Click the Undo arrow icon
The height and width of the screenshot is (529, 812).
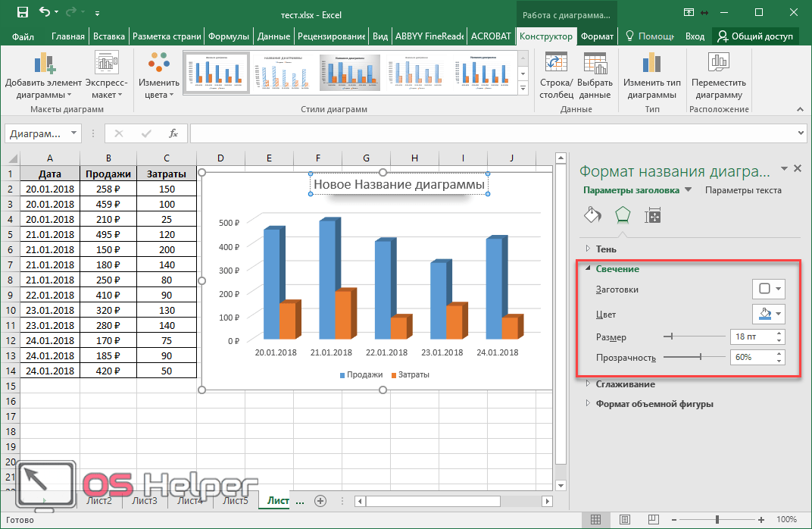(45, 12)
